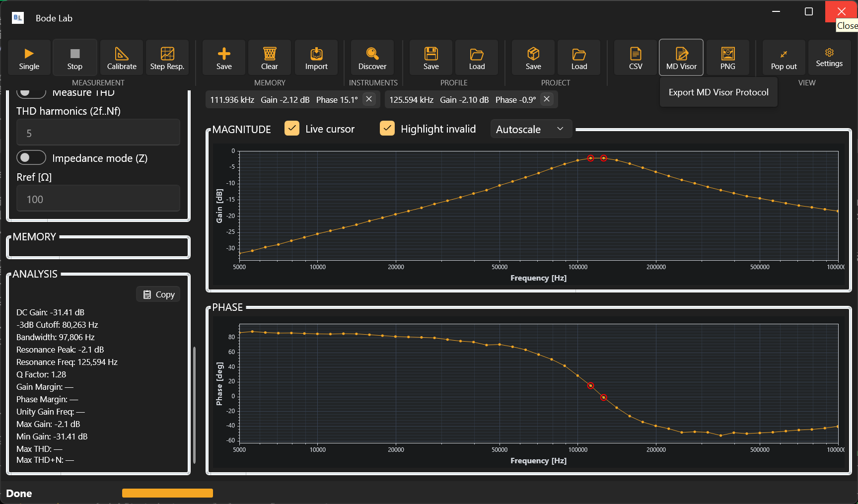858x504 pixels.
Task: Open the Settings panel
Action: [829, 58]
